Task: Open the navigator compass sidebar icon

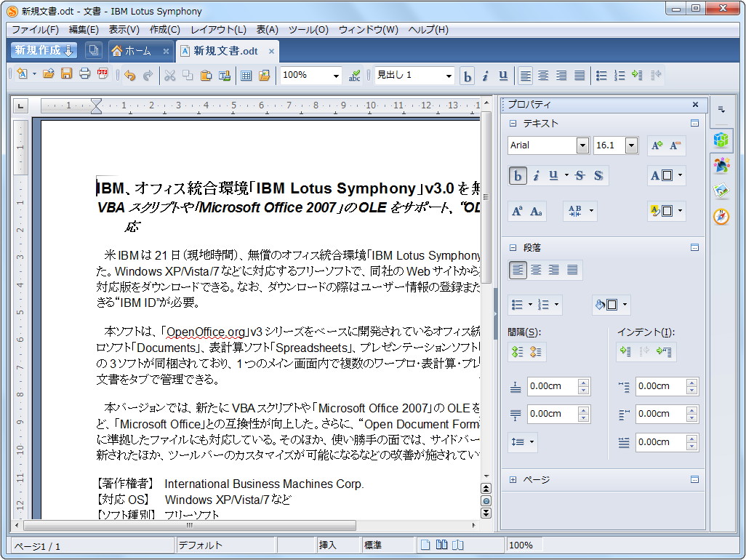Action: pyautogui.click(x=721, y=217)
